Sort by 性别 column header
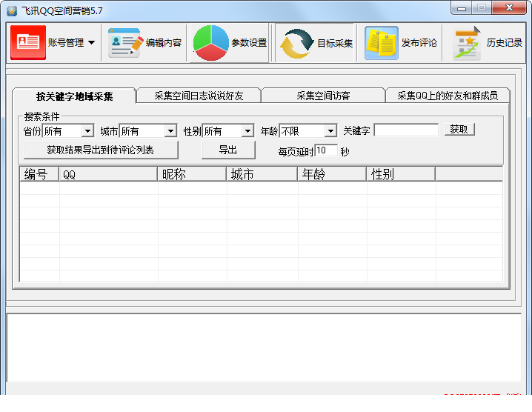This screenshot has width=532, height=412. [x=402, y=174]
